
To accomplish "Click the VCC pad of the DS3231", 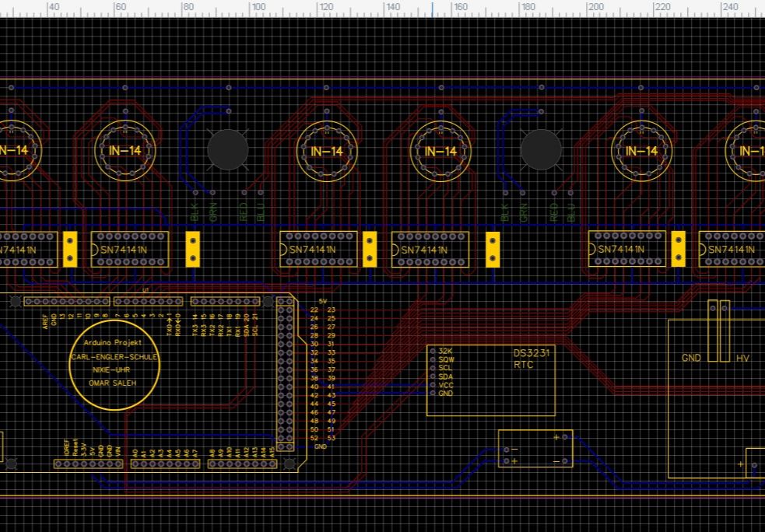I will point(433,385).
